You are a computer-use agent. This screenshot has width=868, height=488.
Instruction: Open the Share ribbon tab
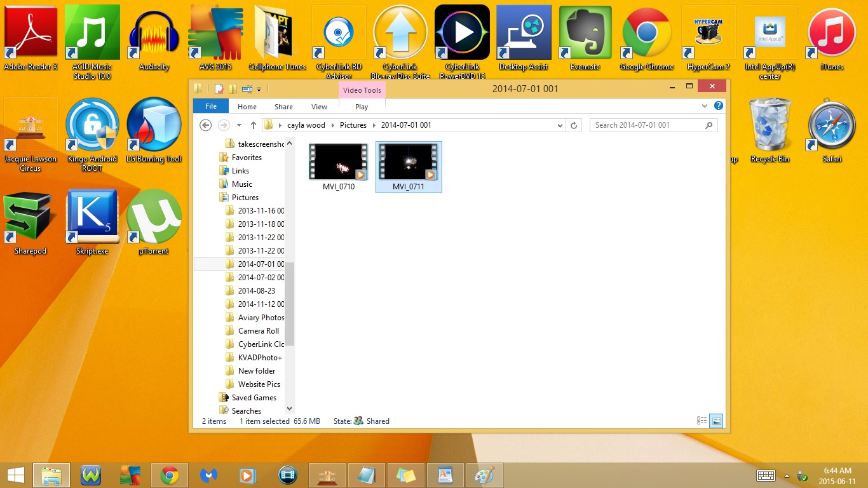[283, 107]
